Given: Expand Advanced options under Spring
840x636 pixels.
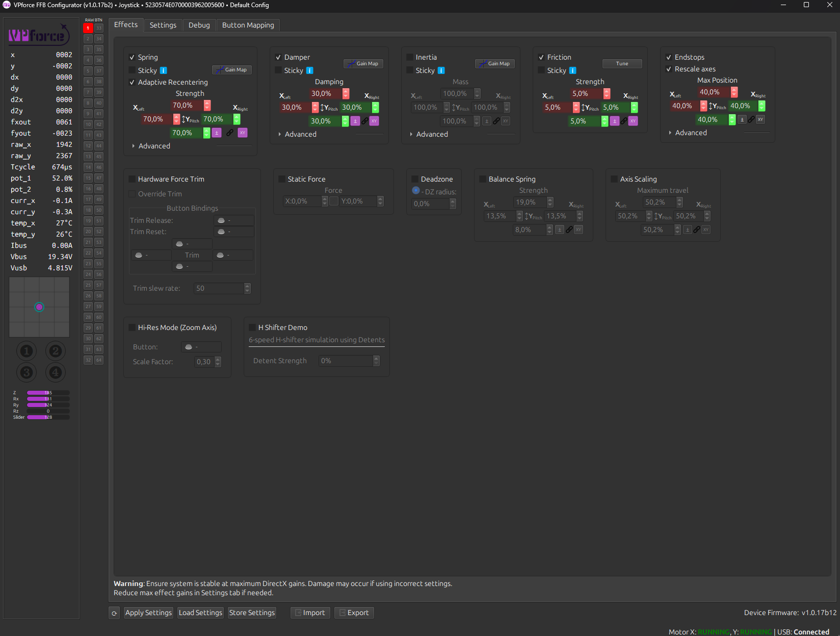Looking at the screenshot, I should click(151, 146).
